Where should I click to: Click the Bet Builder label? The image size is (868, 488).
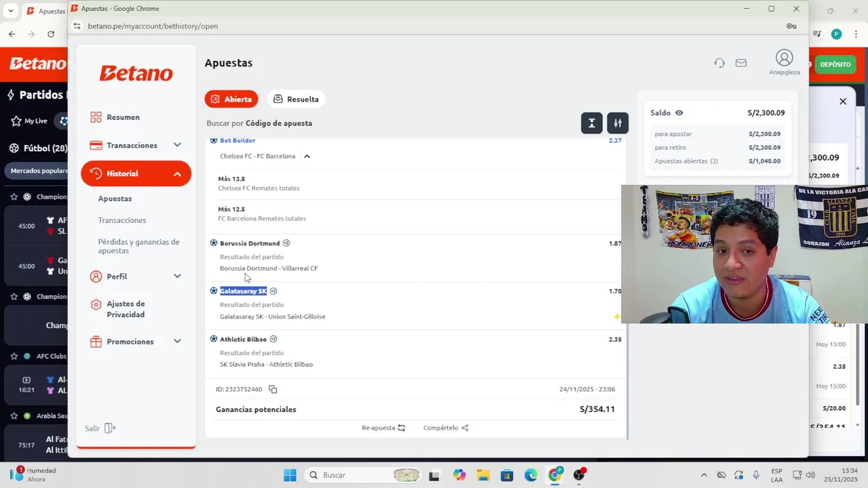coord(237,140)
